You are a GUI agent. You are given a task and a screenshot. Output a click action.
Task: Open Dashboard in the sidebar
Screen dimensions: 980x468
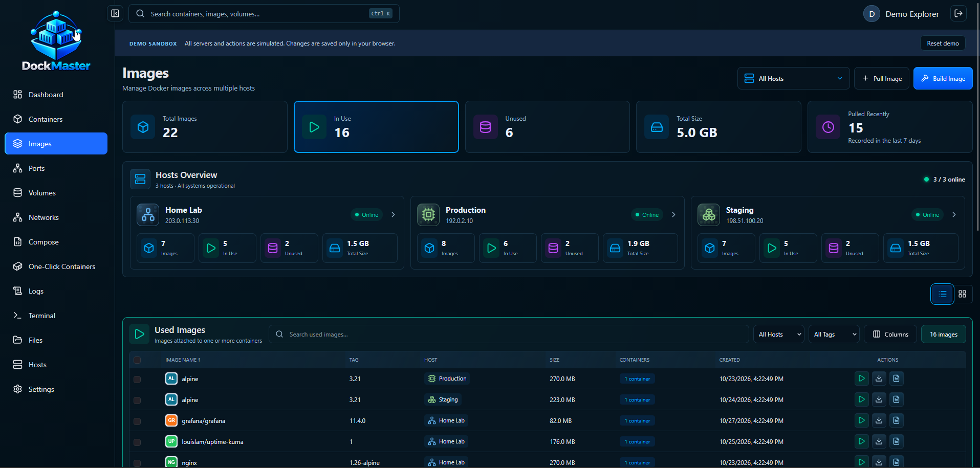coord(56,95)
